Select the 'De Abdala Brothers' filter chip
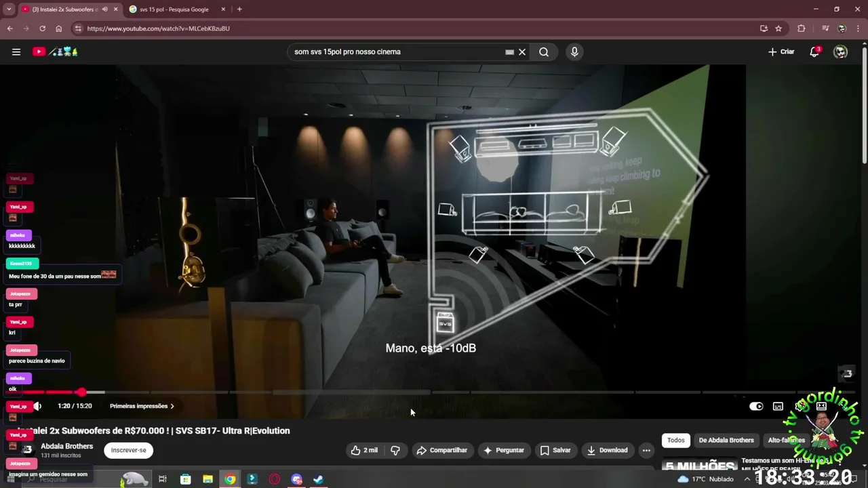Image resolution: width=868 pixels, height=488 pixels. click(726, 440)
